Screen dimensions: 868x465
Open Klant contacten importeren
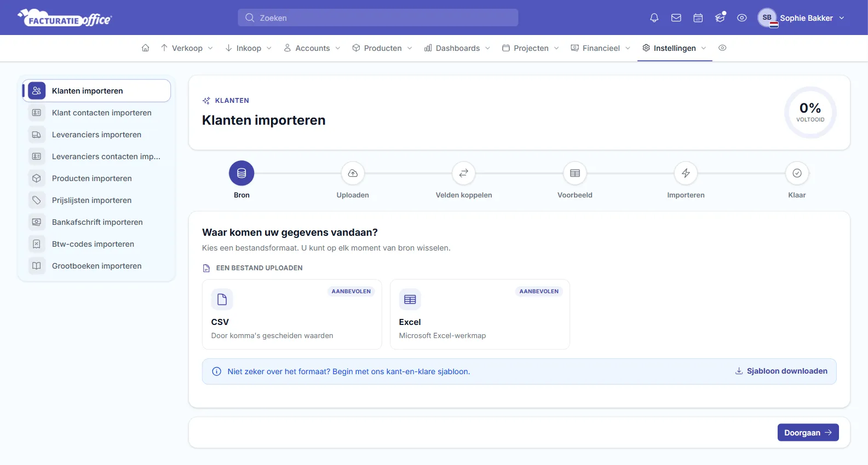pyautogui.click(x=96, y=113)
